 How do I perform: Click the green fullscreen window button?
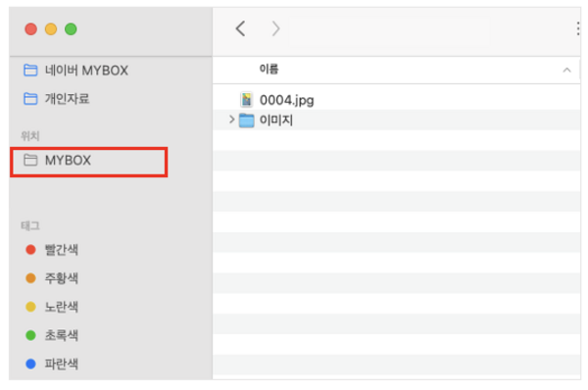[x=71, y=28]
